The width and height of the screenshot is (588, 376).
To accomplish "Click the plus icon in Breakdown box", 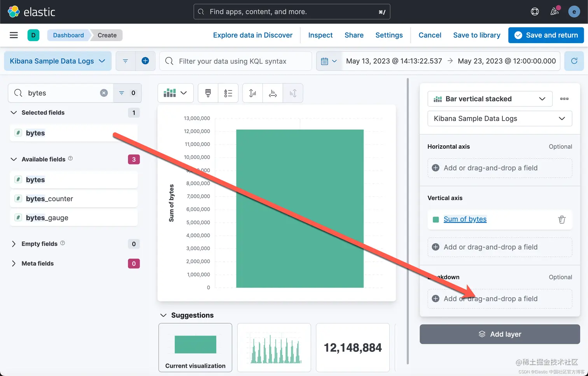I will [436, 299].
